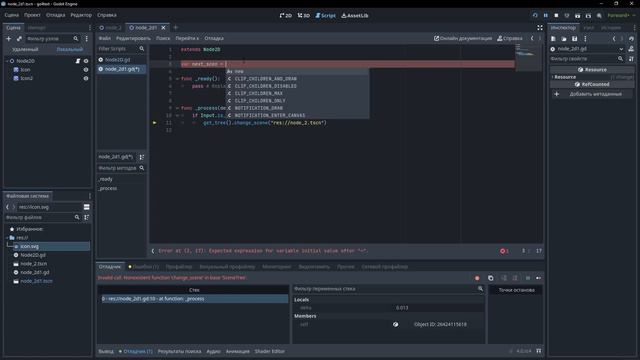
Task: Collapse script list panel with left chevron
Action: coord(153,251)
